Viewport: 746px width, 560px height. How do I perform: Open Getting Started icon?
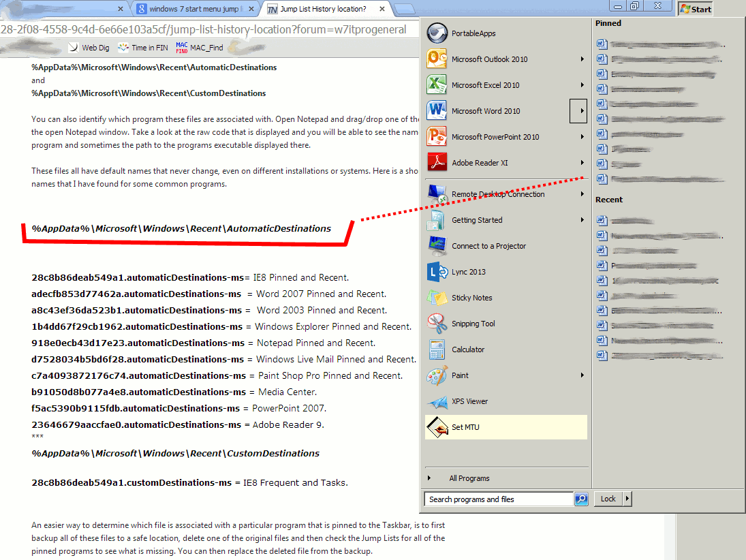(x=437, y=220)
